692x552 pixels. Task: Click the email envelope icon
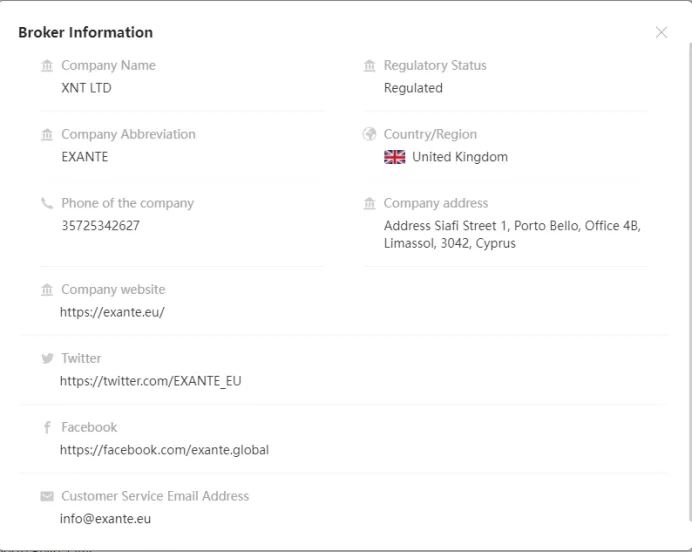(47, 496)
